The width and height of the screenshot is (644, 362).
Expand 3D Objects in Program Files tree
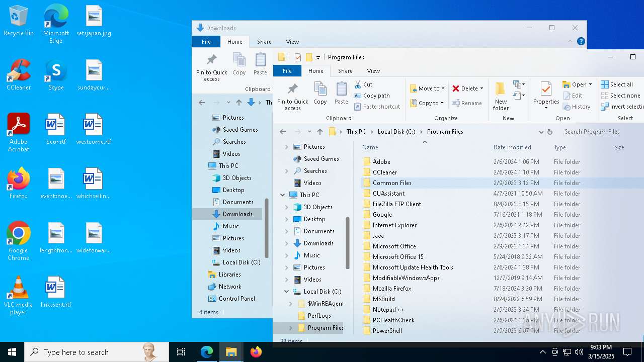[x=287, y=207]
